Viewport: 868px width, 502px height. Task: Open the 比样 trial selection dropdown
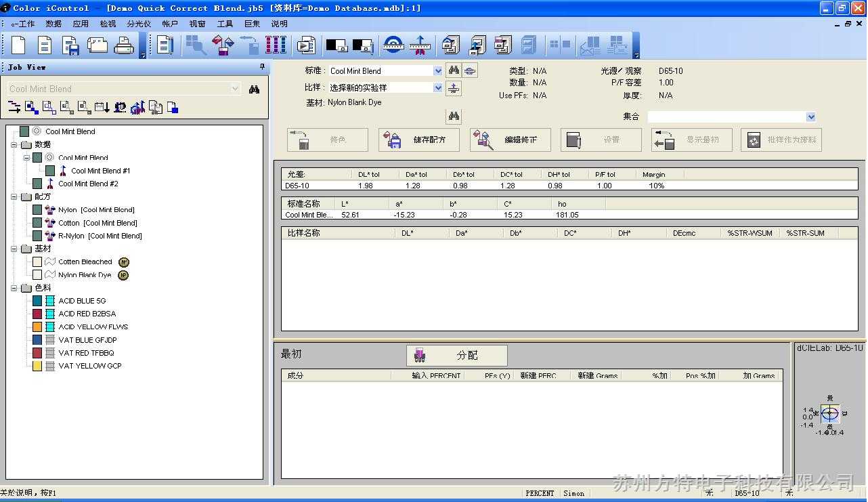(437, 88)
